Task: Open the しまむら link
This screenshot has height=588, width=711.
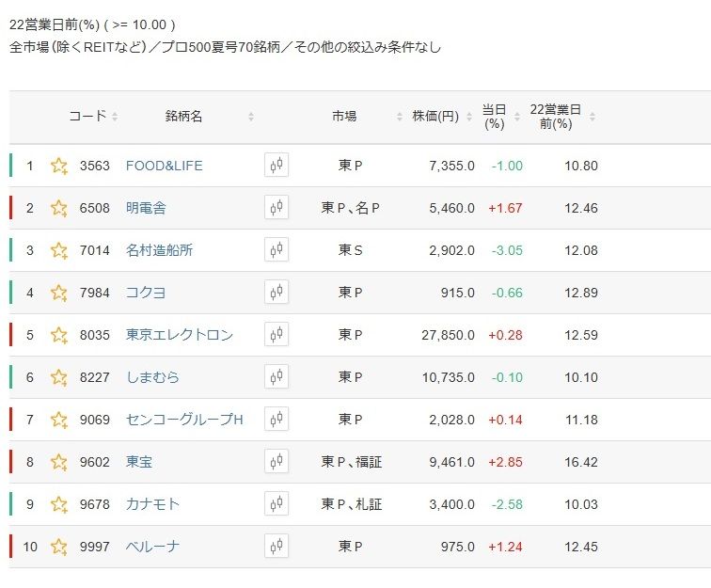Action: [152, 377]
